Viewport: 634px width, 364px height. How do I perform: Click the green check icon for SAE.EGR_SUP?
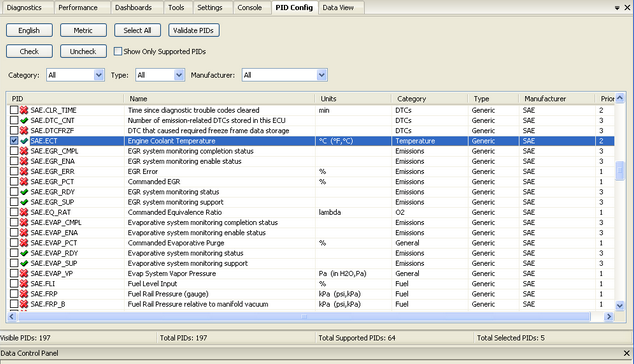24,202
